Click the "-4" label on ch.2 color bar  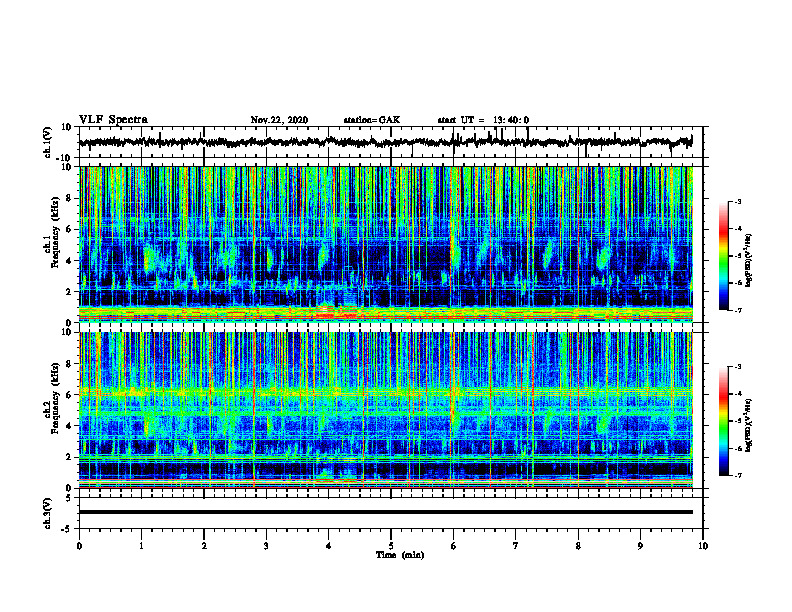pyautogui.click(x=737, y=394)
